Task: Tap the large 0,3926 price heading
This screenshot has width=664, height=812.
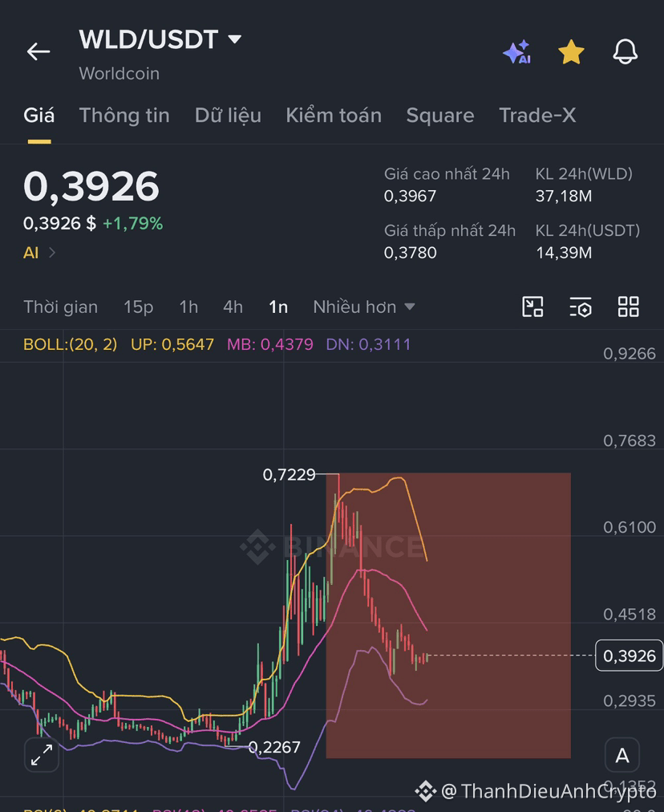Action: (x=91, y=186)
